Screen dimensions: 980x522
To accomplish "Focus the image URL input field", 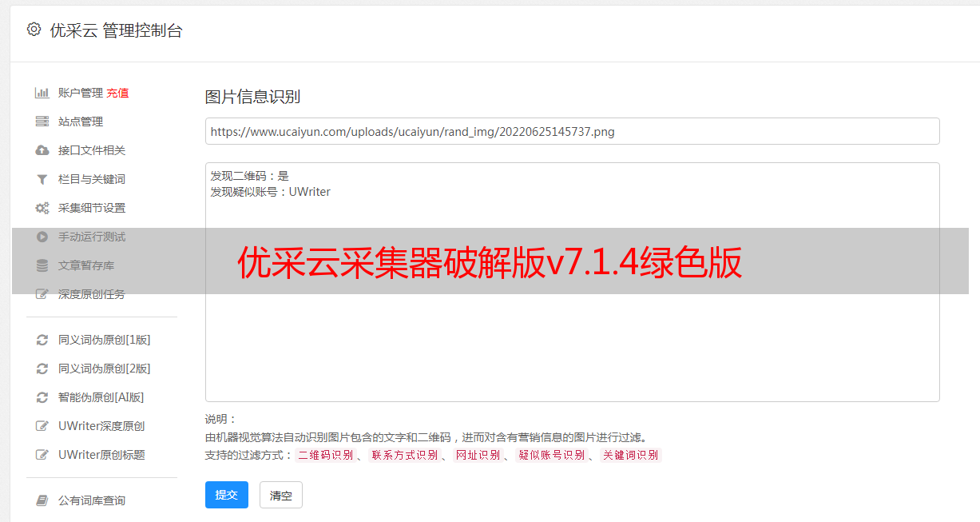I will 572,131.
